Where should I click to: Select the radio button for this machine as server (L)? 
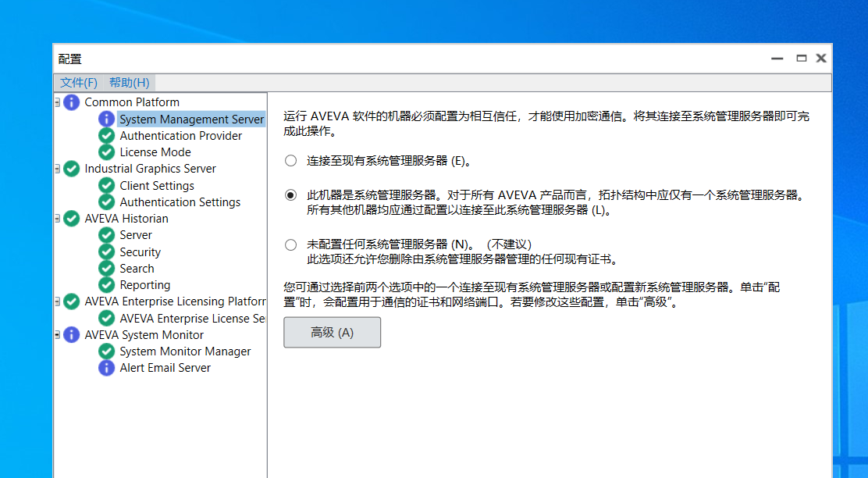pyautogui.click(x=291, y=194)
